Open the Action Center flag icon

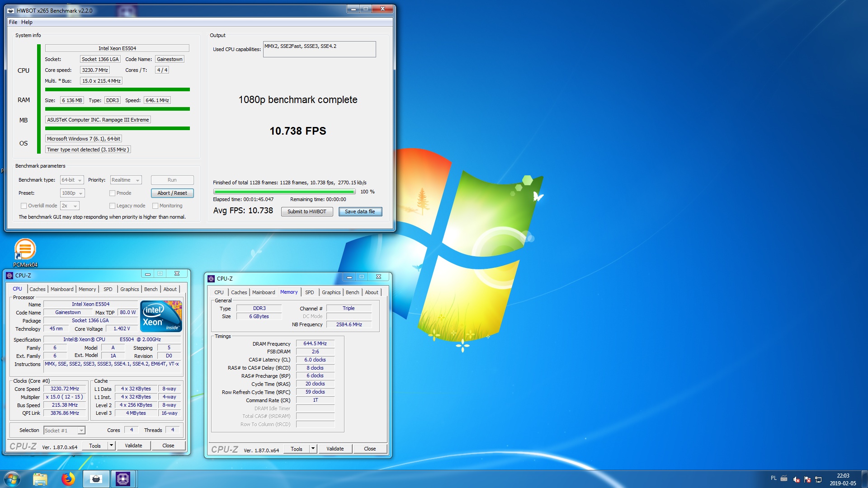pos(807,479)
